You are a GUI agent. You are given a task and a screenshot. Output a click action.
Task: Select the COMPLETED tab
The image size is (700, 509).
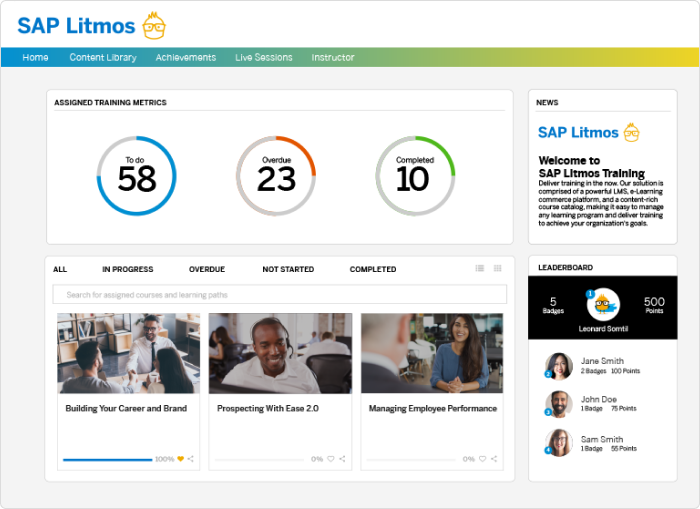[373, 269]
